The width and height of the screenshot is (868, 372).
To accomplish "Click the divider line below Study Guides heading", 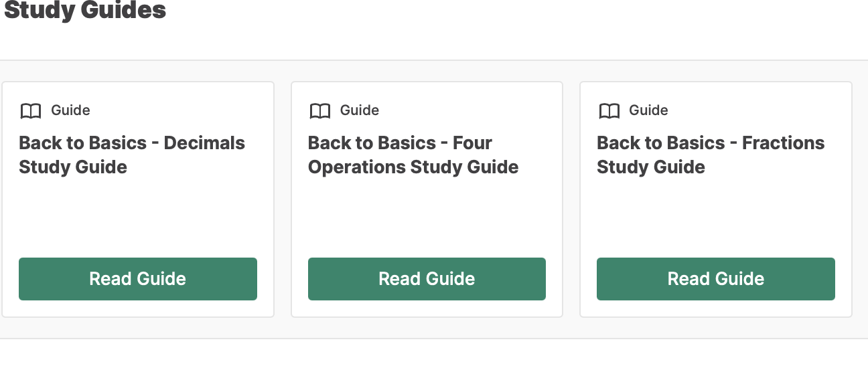I will coord(434,60).
